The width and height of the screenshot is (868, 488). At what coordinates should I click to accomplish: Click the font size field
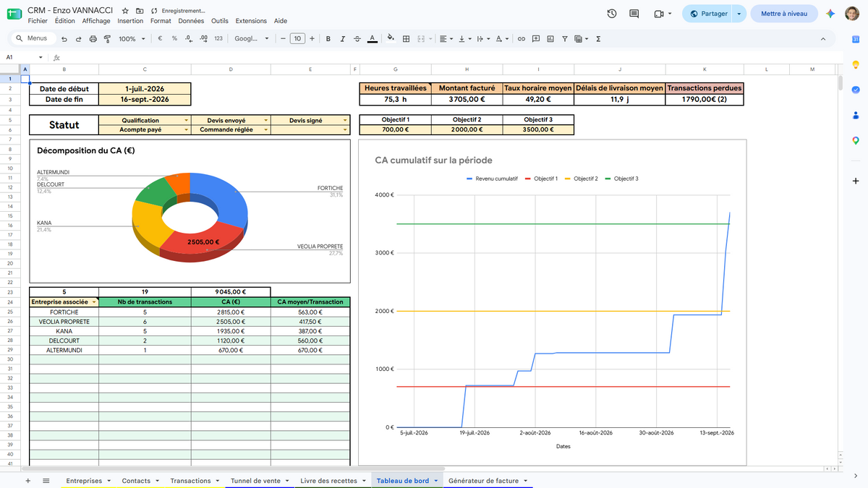click(297, 39)
